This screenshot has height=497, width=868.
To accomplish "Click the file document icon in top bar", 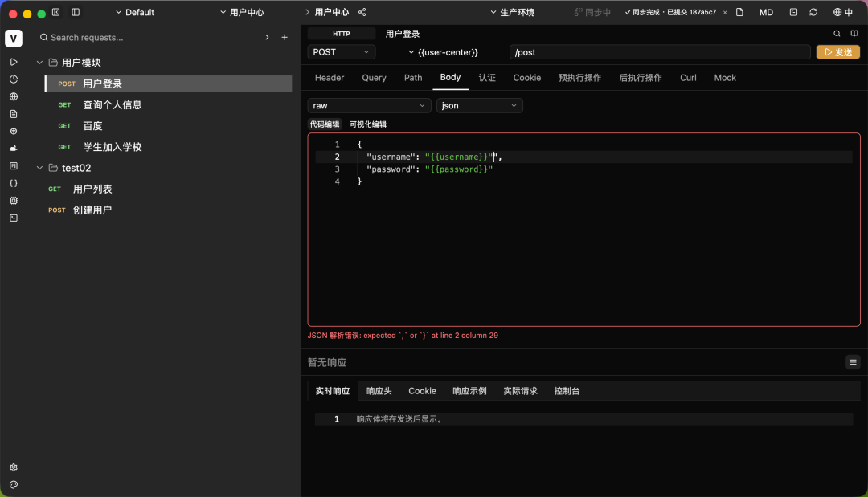I will pyautogui.click(x=739, y=12).
